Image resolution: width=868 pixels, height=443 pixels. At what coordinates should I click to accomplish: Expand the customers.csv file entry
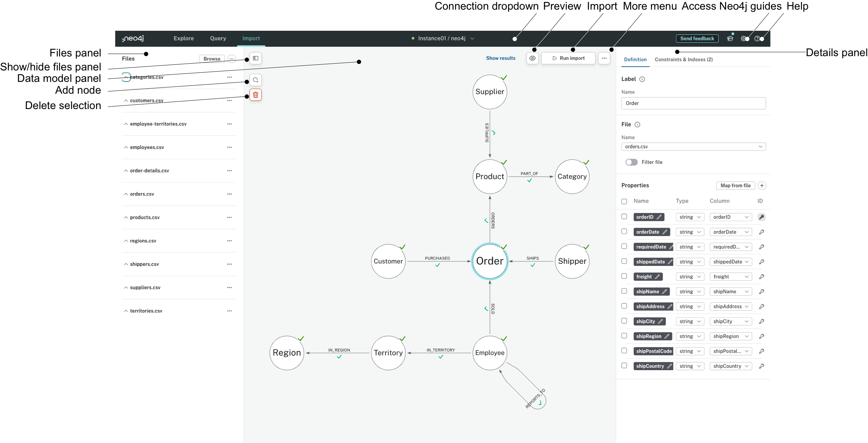tap(125, 100)
